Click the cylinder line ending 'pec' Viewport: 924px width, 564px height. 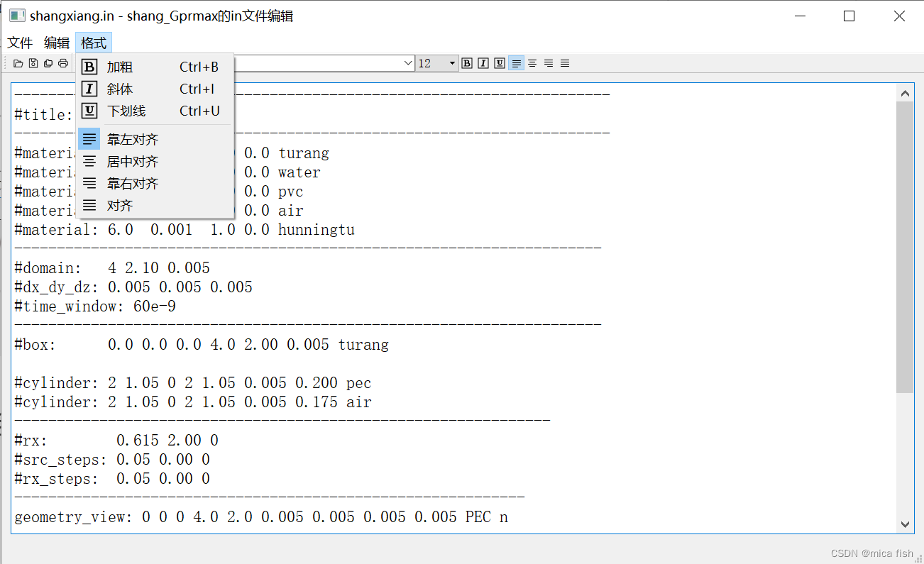(193, 382)
